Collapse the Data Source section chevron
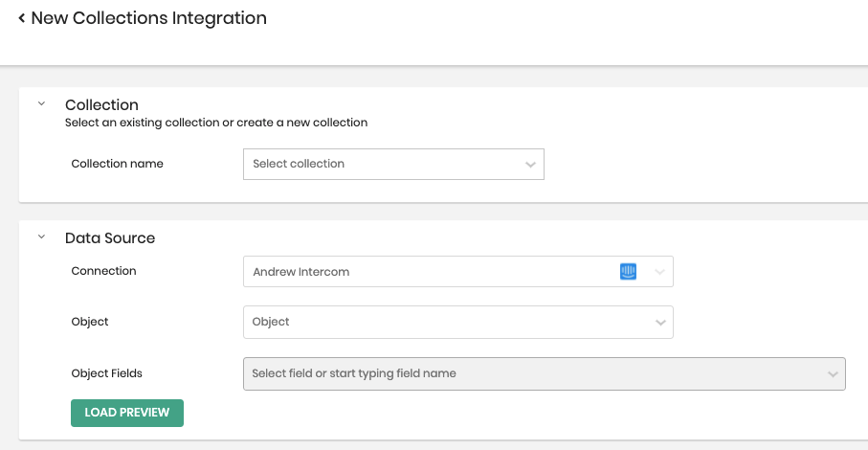The width and height of the screenshot is (868, 450). point(41,236)
